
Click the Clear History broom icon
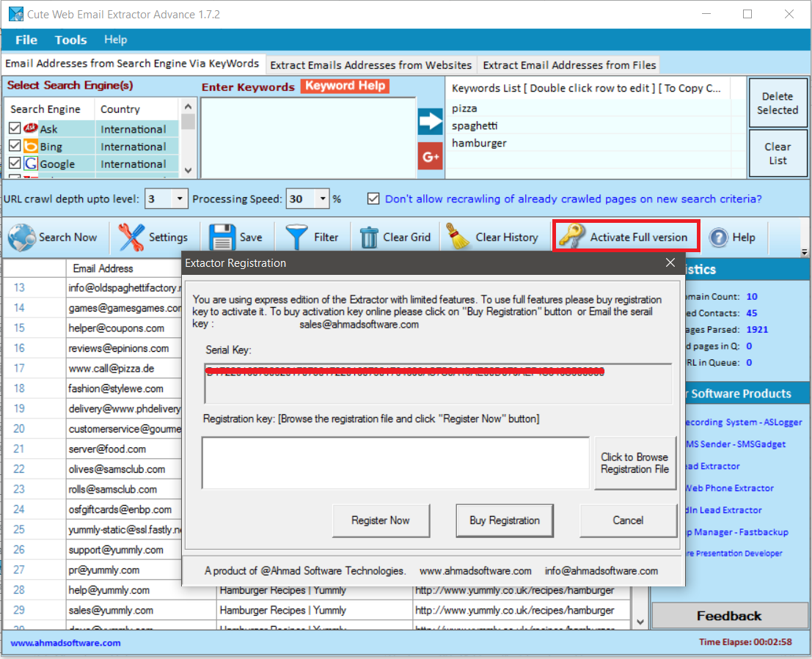457,237
